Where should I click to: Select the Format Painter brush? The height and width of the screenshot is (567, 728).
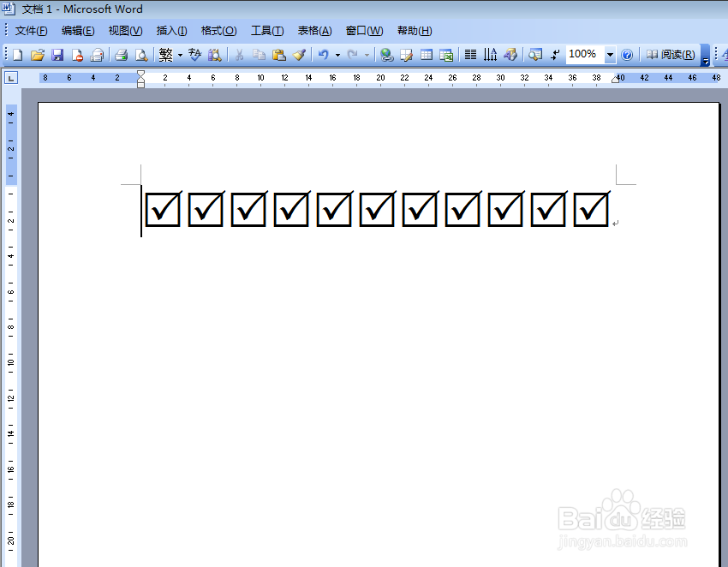tap(299, 55)
